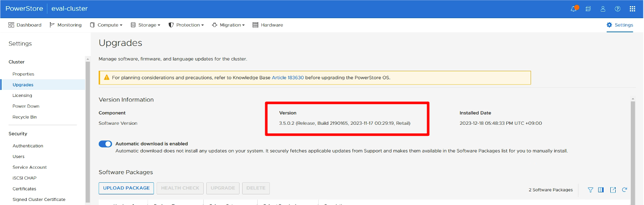Click the installed date 2023-12-18 value
Screen dimensions: 644x205
point(501,123)
